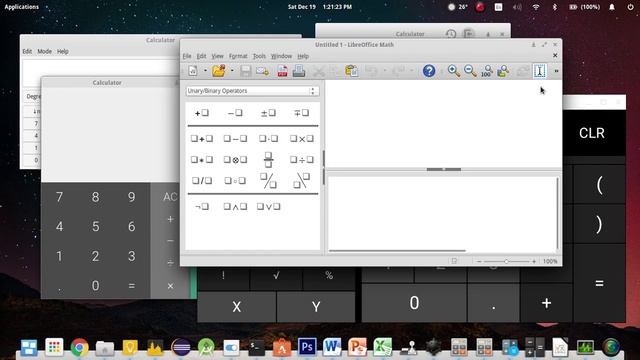The height and width of the screenshot is (360, 640).
Task: Export directly as PDF icon
Action: [282, 71]
